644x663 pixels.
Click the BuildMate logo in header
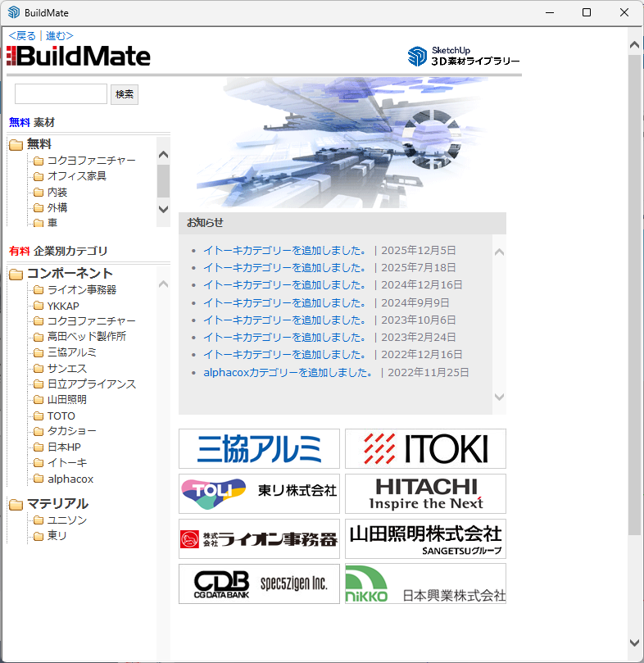click(x=79, y=56)
